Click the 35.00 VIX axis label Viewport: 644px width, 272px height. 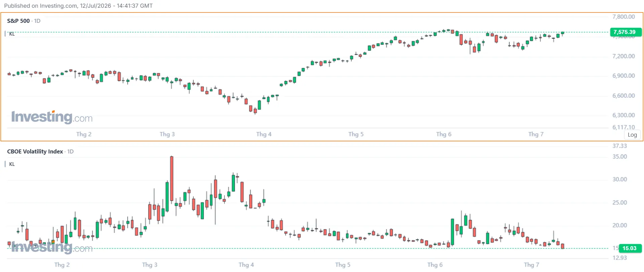click(620, 156)
